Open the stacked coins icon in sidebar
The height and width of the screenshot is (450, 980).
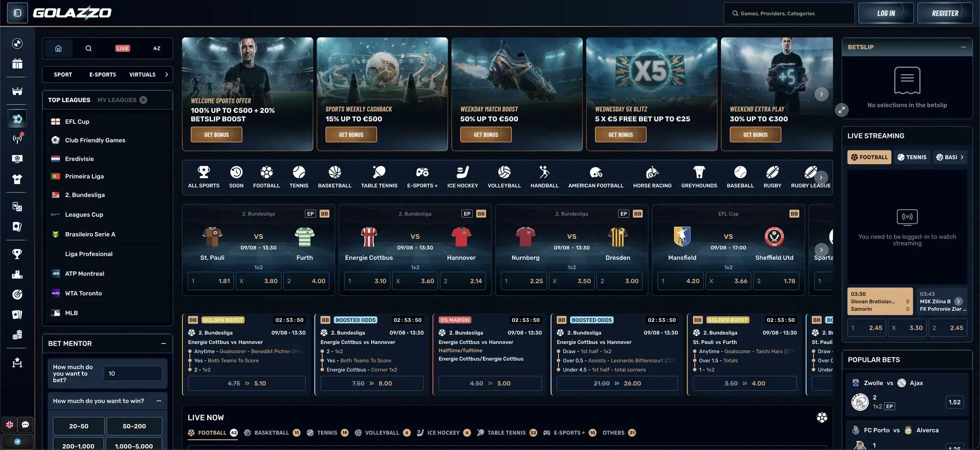click(17, 335)
